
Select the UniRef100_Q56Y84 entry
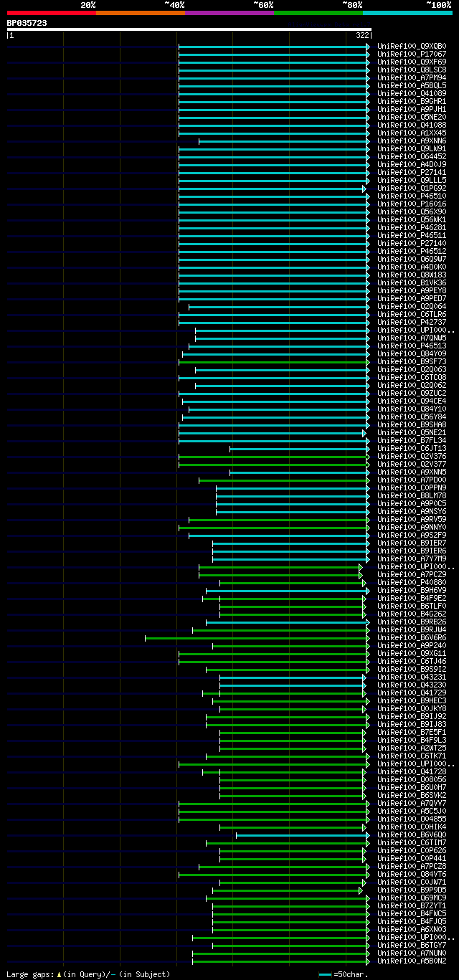point(412,417)
